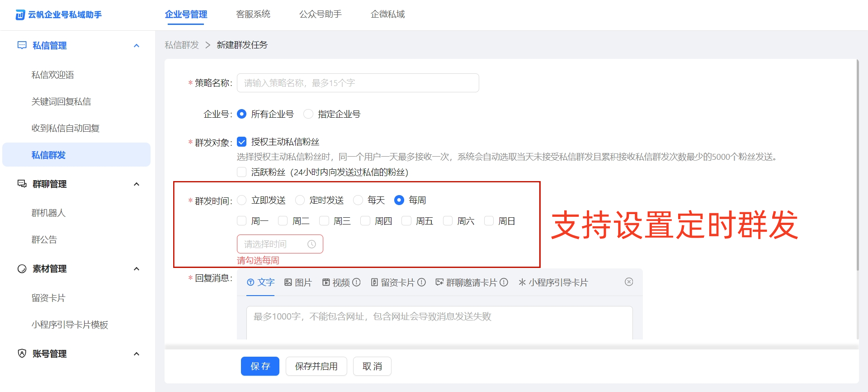Viewport: 868px width, 392px height.
Task: Click the 账号管理 shield icon in sidebar
Action: [22, 354]
